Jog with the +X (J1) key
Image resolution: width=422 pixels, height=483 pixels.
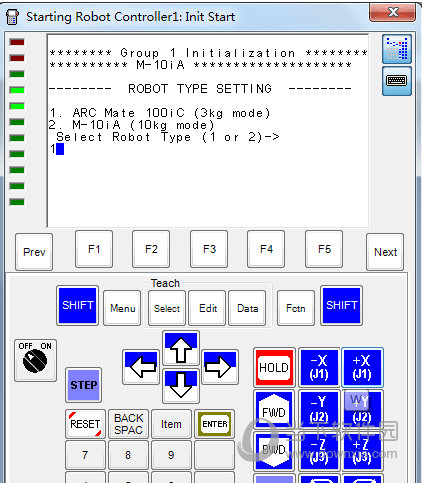(x=362, y=368)
